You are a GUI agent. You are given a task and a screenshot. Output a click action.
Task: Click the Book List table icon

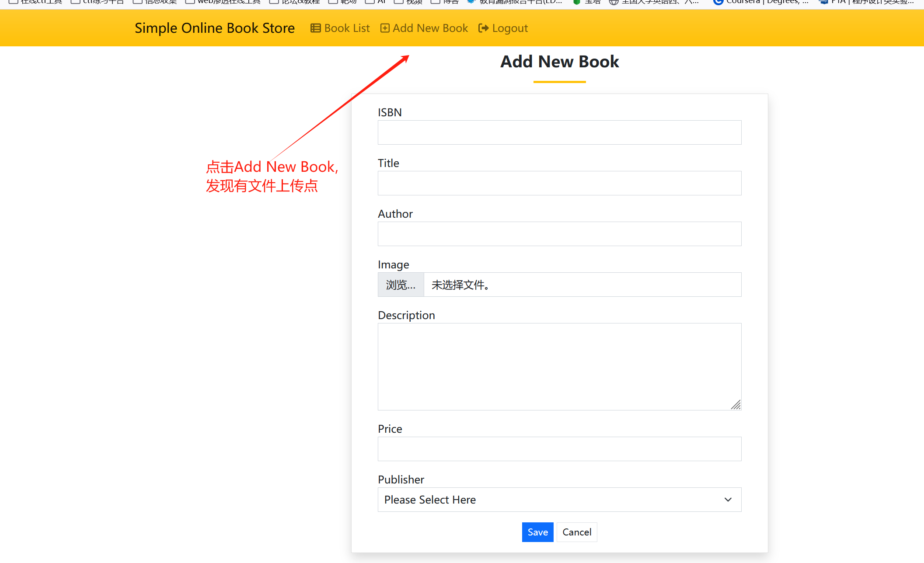tap(315, 28)
